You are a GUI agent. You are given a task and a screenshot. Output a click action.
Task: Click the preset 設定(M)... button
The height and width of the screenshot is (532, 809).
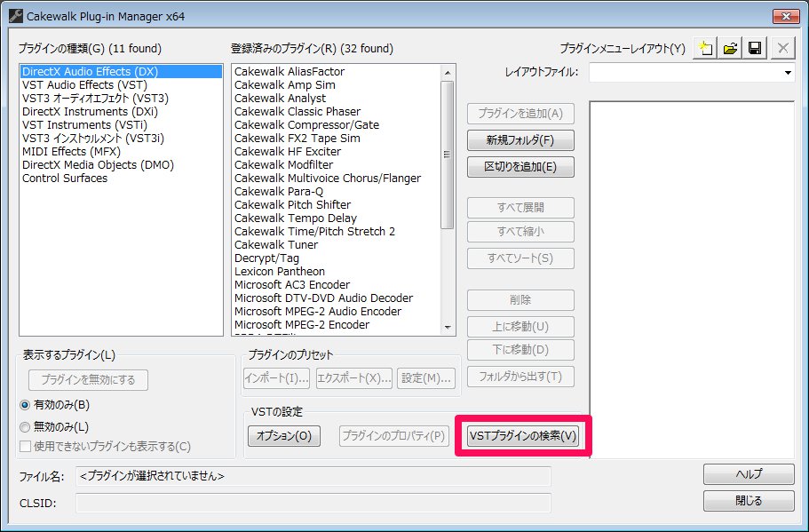(x=426, y=378)
